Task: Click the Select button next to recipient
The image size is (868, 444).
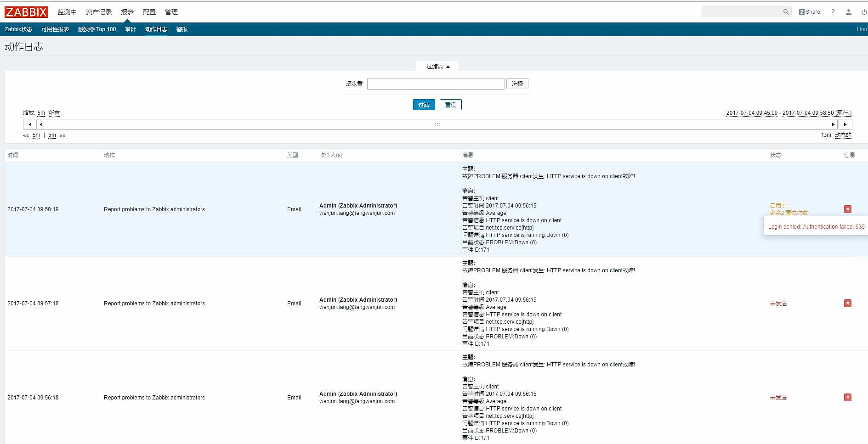Action: coord(517,84)
